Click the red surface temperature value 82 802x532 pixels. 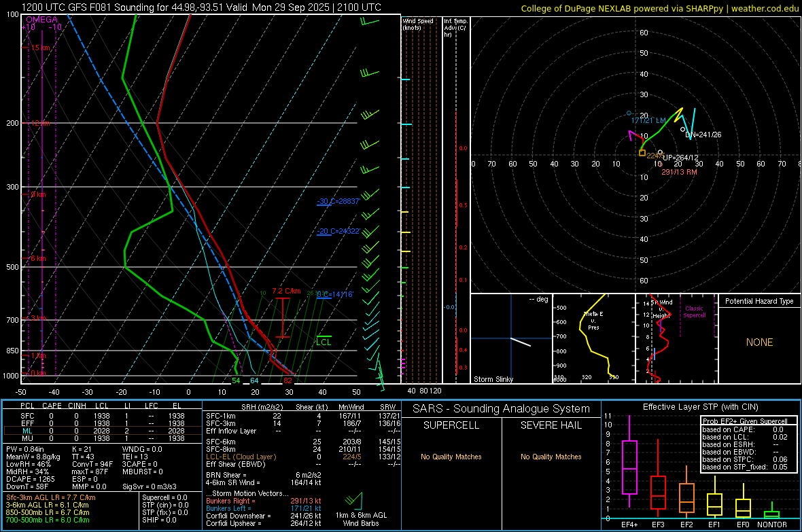pos(288,380)
